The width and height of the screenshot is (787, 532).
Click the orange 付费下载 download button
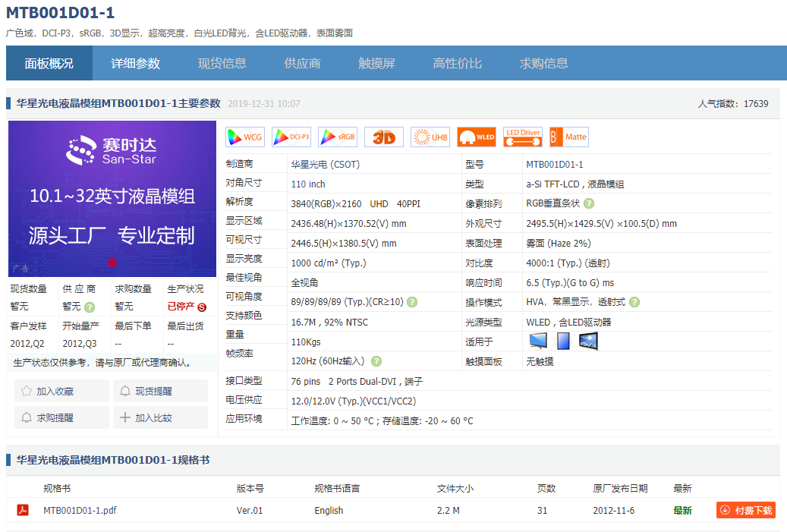click(745, 510)
